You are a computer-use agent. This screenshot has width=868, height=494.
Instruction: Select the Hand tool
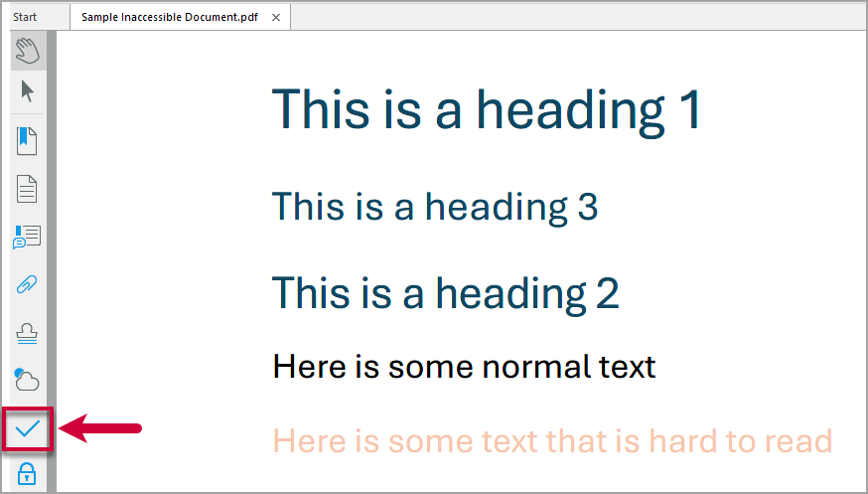(27, 51)
